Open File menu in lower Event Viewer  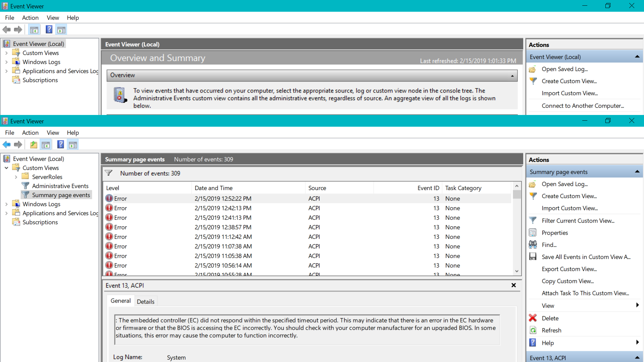[10, 133]
